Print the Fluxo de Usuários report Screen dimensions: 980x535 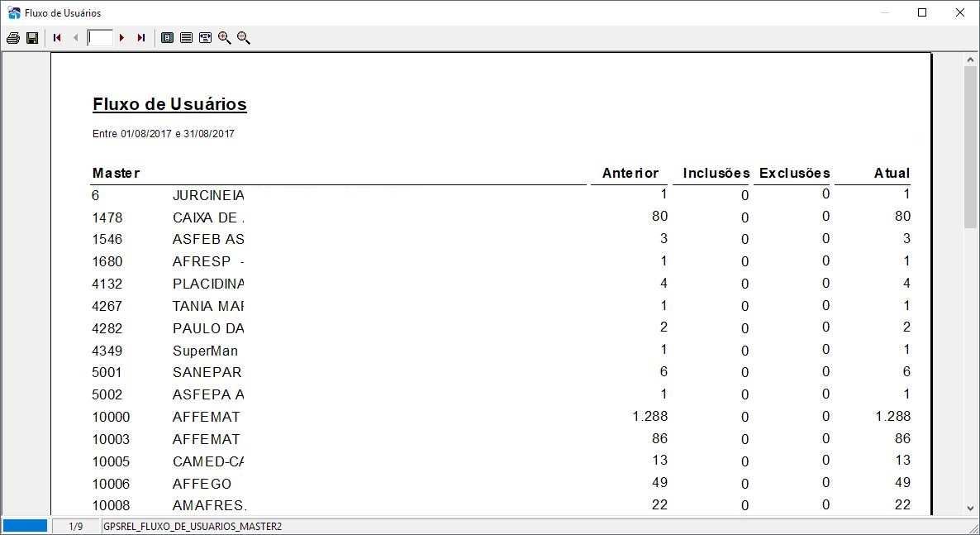[x=12, y=38]
